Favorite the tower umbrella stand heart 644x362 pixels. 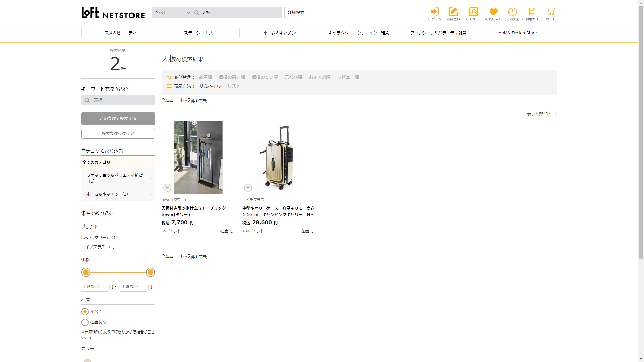coord(167,188)
